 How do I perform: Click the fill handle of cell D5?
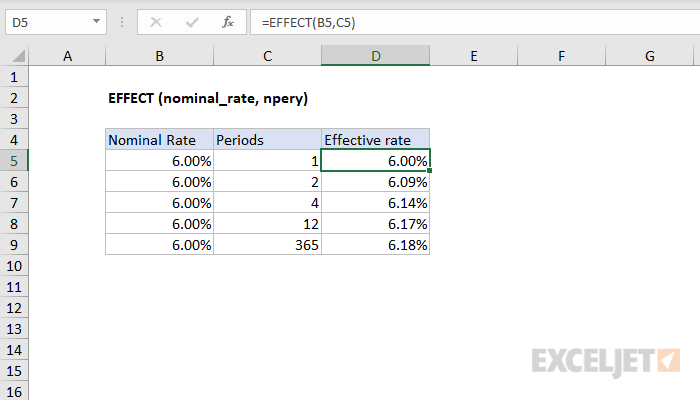click(x=429, y=171)
